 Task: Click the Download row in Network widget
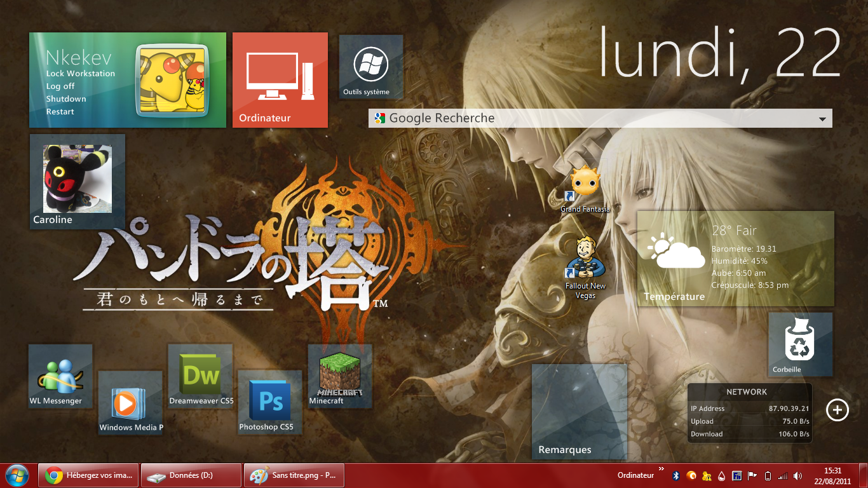750,434
